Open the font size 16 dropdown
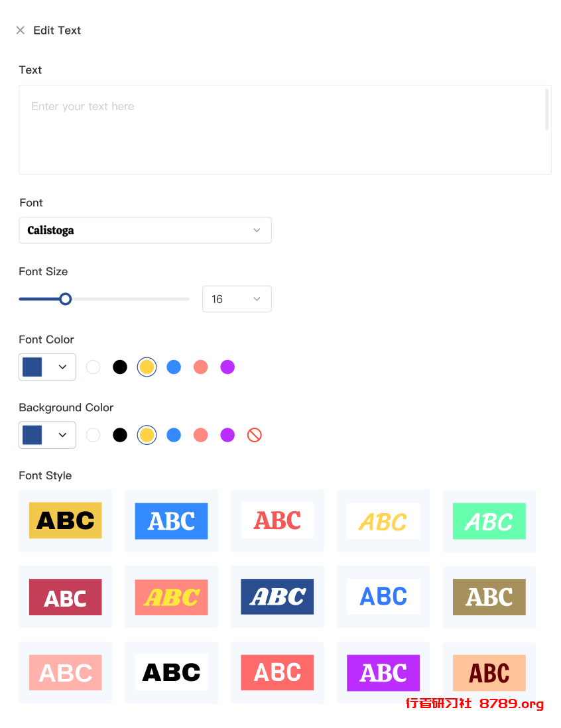561x728 pixels. [237, 299]
